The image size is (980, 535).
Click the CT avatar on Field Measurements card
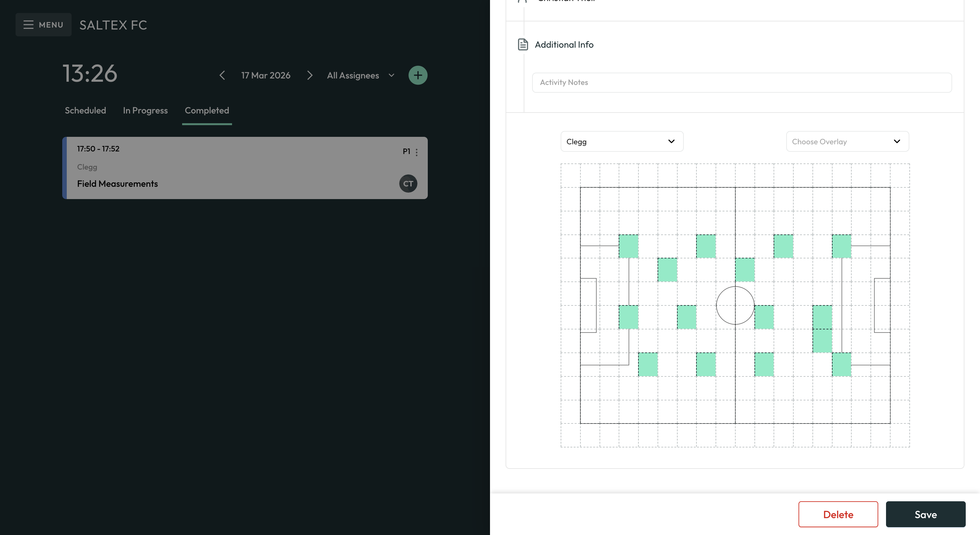coord(407,183)
